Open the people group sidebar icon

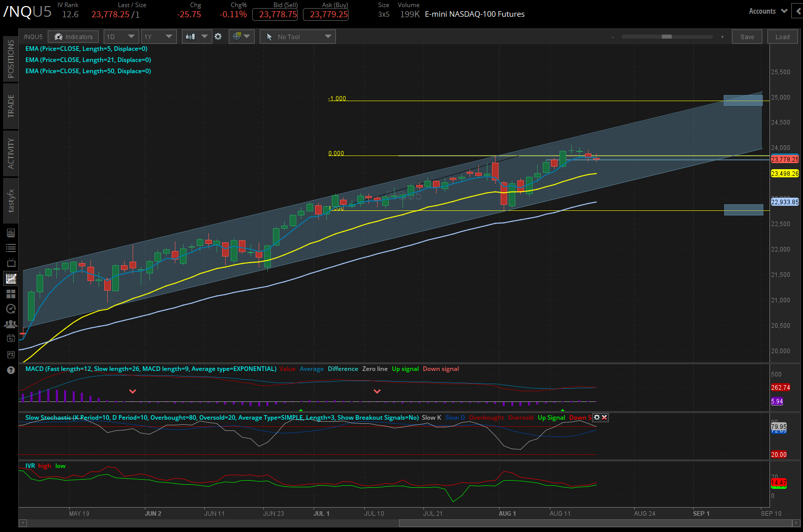11,324
